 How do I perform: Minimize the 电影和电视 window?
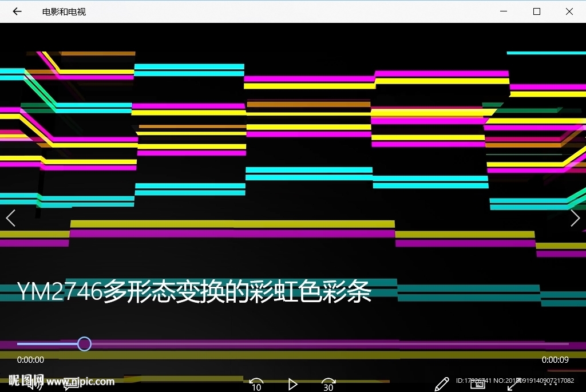click(x=504, y=11)
